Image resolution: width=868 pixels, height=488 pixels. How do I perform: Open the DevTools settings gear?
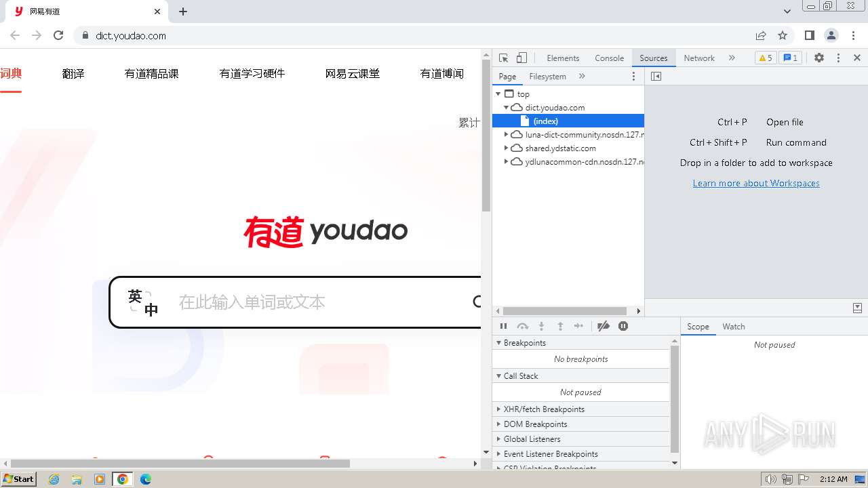pyautogui.click(x=819, y=58)
